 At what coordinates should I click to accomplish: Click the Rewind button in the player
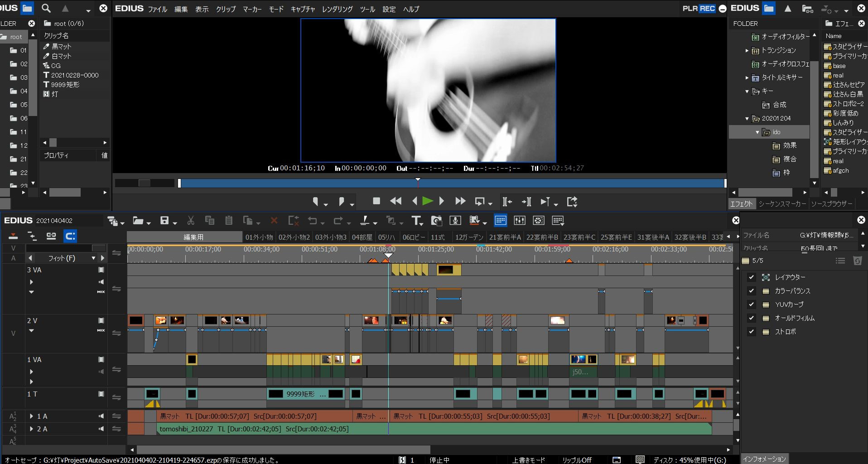395,201
